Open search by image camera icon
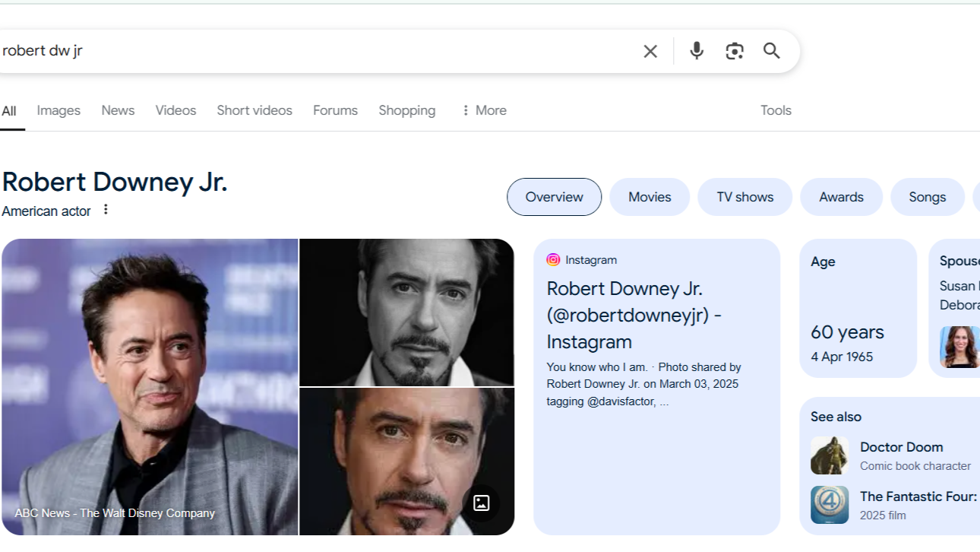Viewport: 980px width, 552px height. 735,51
